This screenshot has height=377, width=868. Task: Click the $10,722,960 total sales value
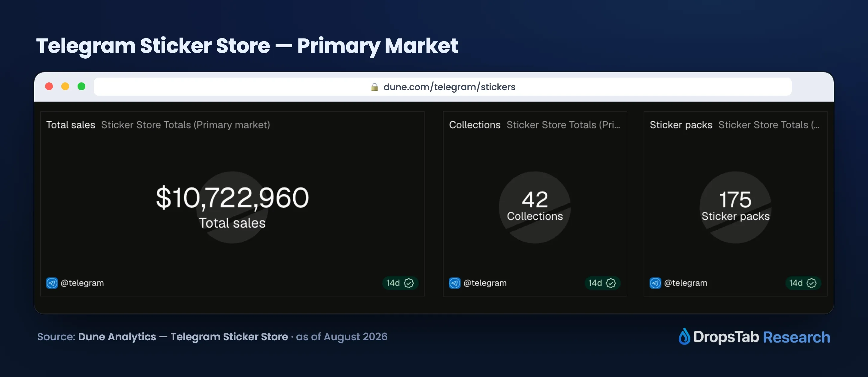(x=232, y=198)
